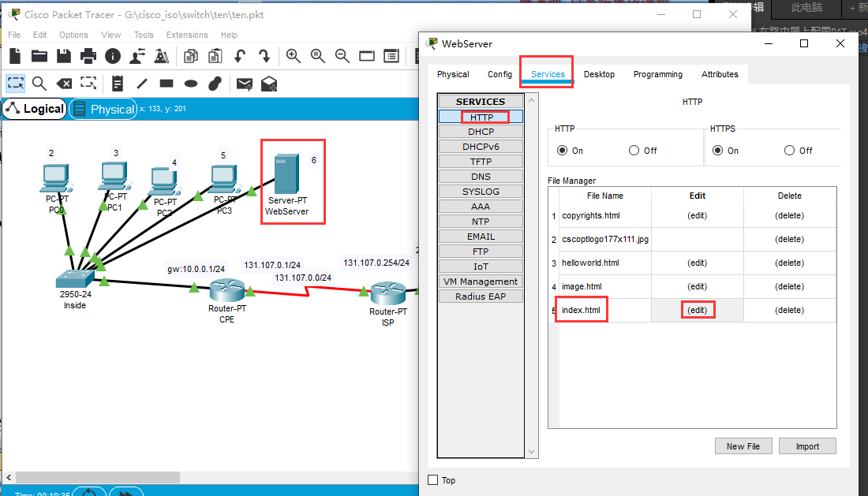This screenshot has height=496, width=868.
Task: Turn HTTPS service On
Action: pos(718,151)
